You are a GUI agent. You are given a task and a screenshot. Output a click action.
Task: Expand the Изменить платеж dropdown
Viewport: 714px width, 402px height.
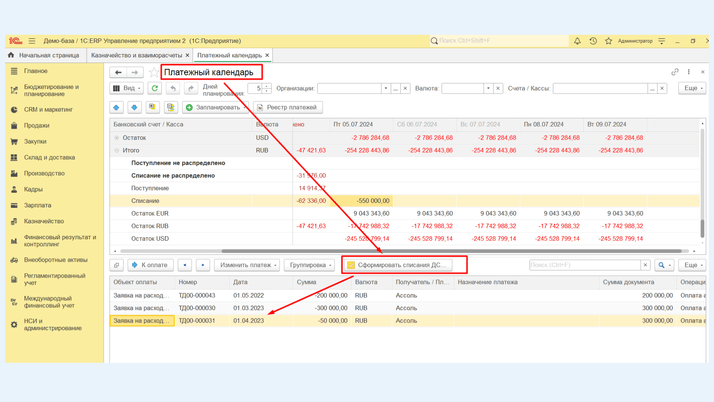click(x=247, y=265)
